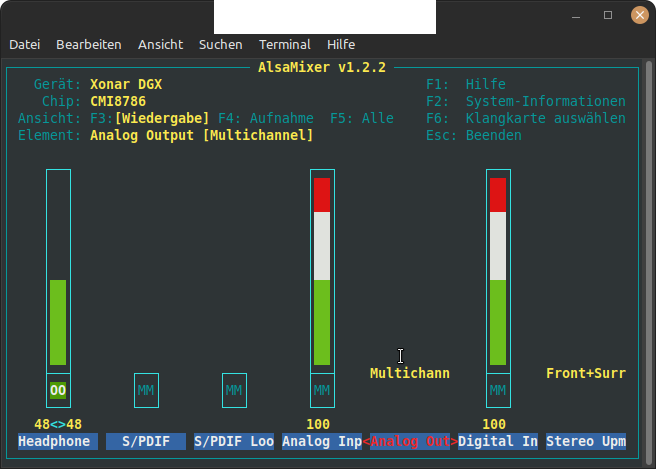Toggle Analog Input mute box MM

[x=322, y=390]
